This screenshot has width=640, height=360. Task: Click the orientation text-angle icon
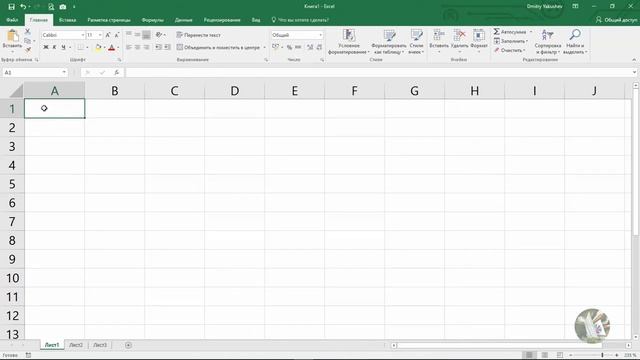tap(159, 35)
